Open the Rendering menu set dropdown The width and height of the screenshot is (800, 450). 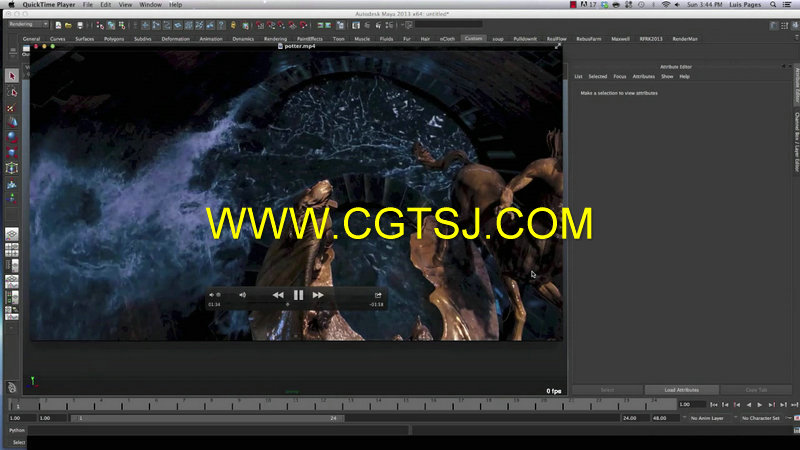[x=28, y=24]
